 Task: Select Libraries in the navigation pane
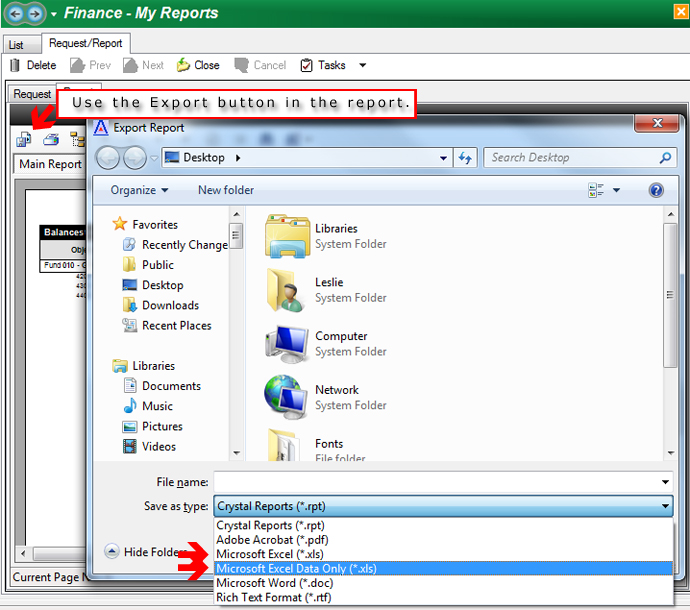coord(144,366)
